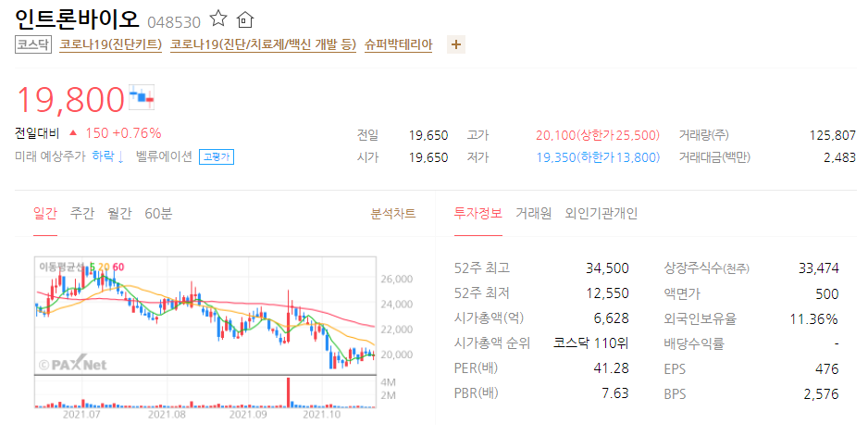The width and height of the screenshot is (868, 436).
Task: Switch chart to 60분 tab
Action: (x=158, y=213)
